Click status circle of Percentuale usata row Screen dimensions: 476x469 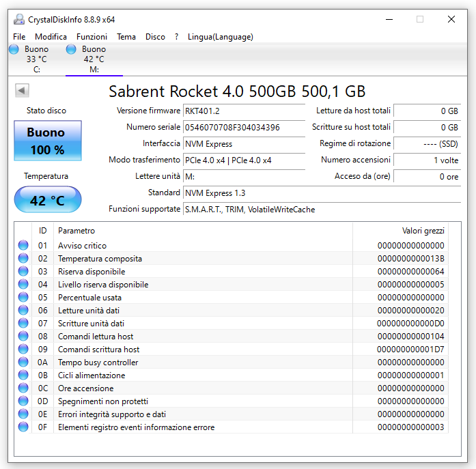pos(23,297)
